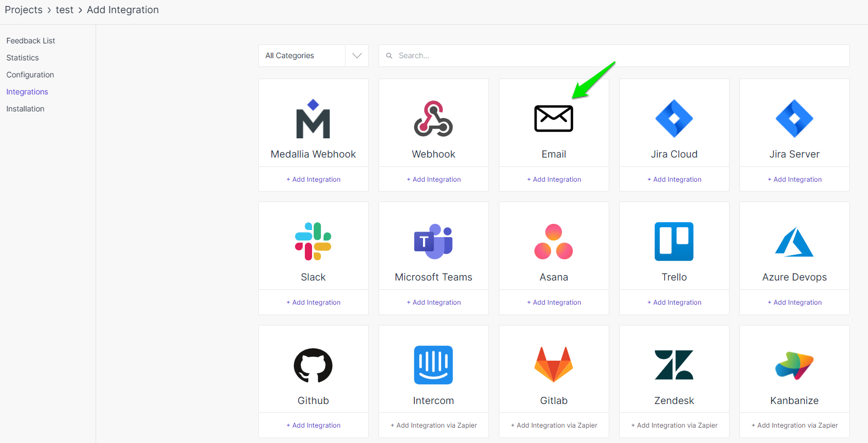Click the 'Zendesk' card title text

pyautogui.click(x=674, y=401)
